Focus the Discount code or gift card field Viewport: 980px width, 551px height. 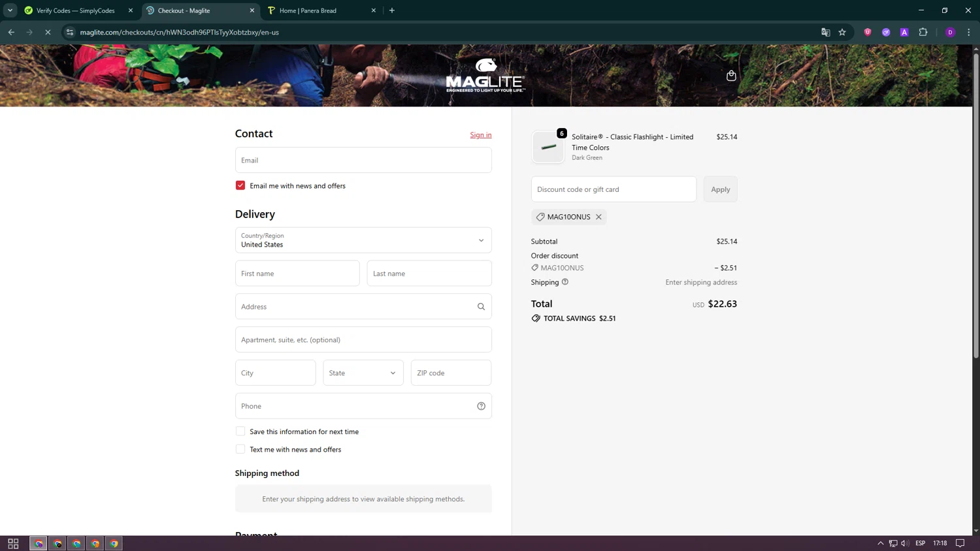[613, 189]
